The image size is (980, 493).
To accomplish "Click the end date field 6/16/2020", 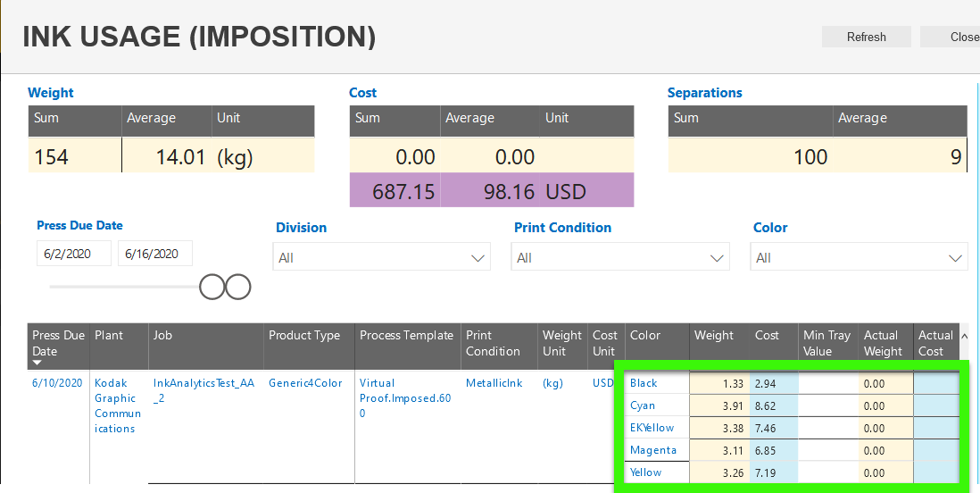I will 155,254.
